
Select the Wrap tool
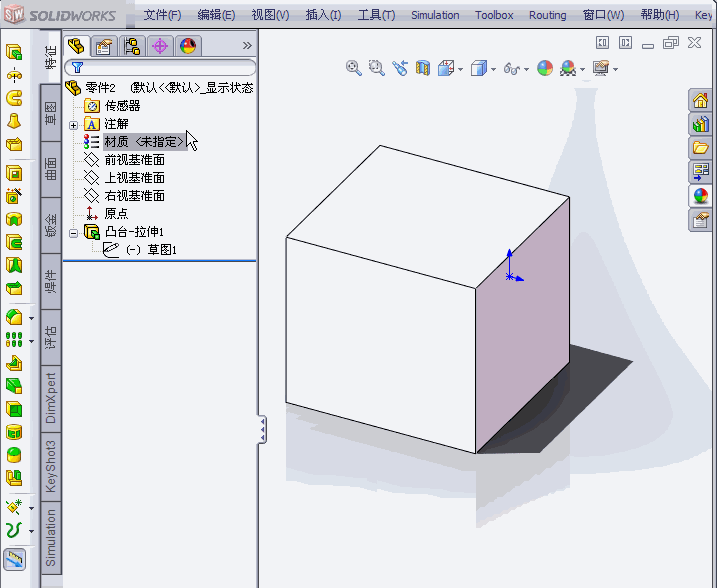pos(14,432)
